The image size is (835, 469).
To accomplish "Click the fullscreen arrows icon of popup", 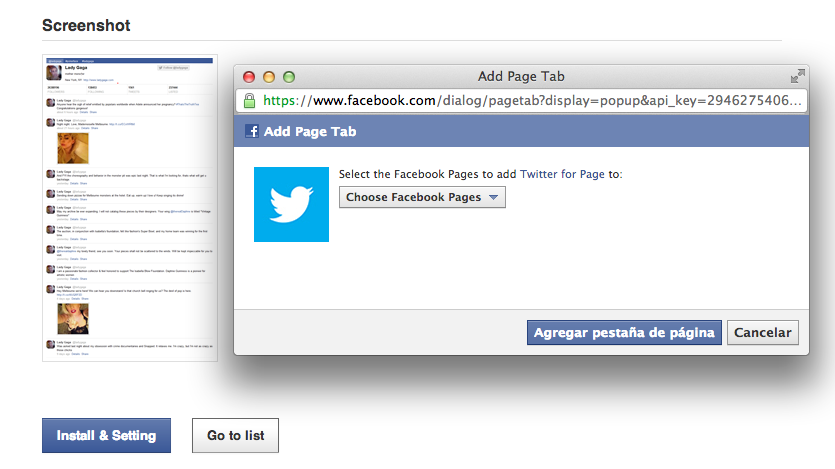I will [x=797, y=76].
